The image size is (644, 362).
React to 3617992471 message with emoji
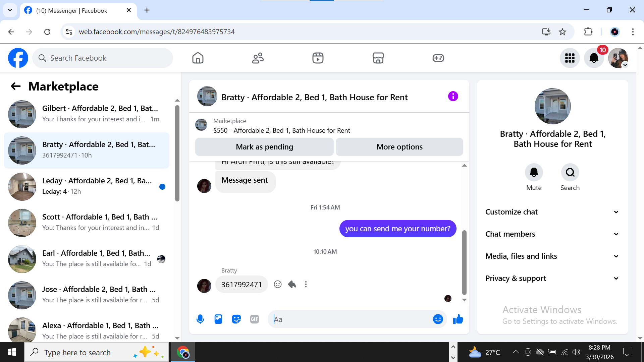click(278, 284)
